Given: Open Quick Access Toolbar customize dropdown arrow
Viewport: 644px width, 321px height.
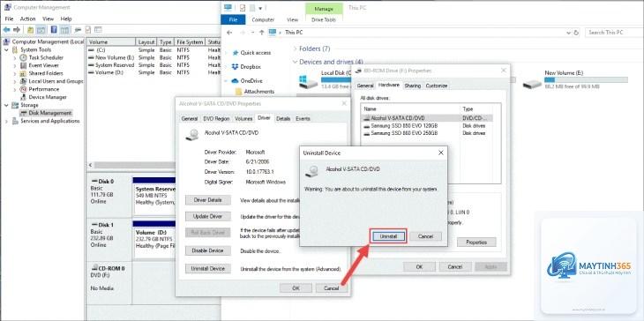Looking at the screenshot, I should pyautogui.click(x=261, y=8).
